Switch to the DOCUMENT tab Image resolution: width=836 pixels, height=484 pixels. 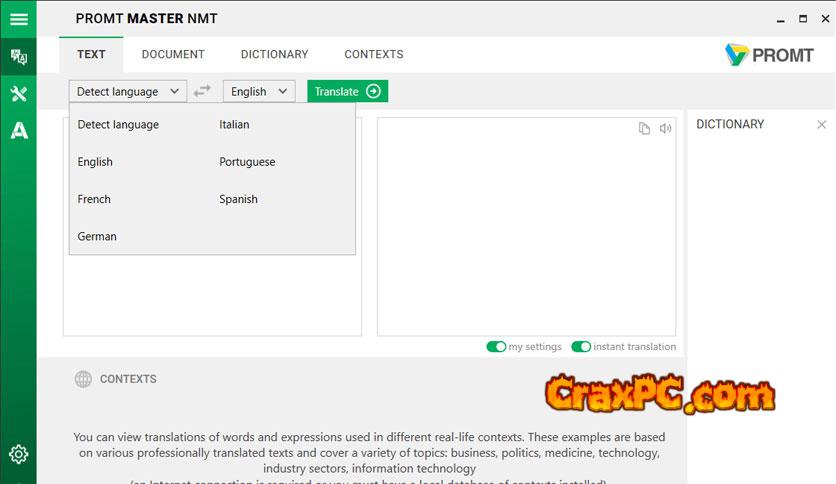click(x=173, y=54)
